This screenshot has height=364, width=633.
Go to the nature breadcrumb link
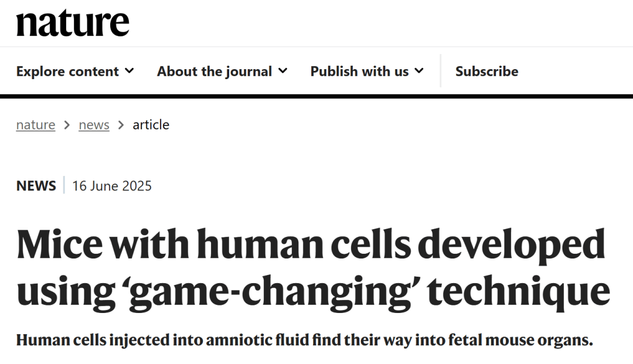[x=36, y=125]
